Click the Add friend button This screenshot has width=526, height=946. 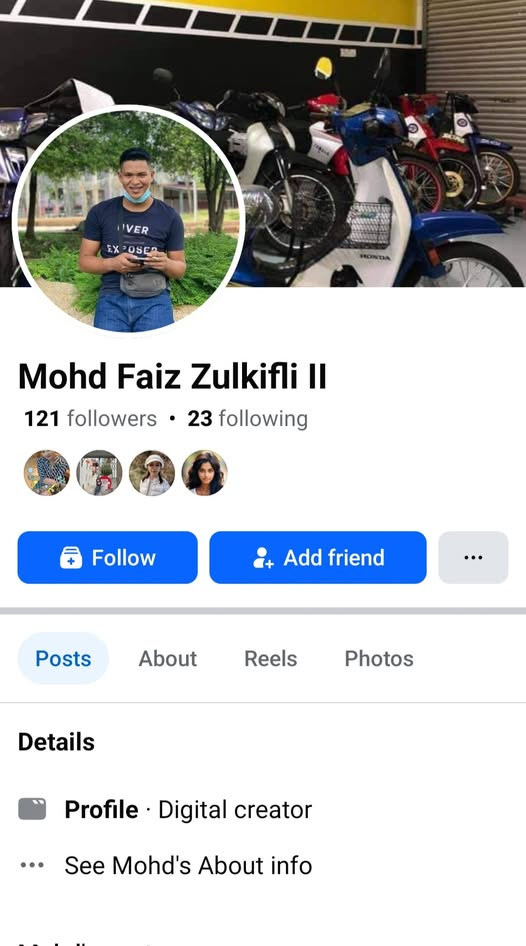click(x=318, y=557)
